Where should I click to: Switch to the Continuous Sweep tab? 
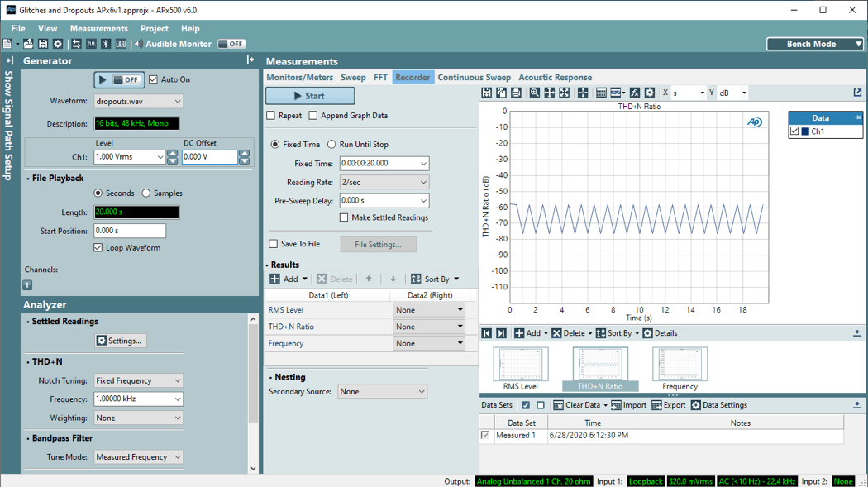click(x=474, y=78)
